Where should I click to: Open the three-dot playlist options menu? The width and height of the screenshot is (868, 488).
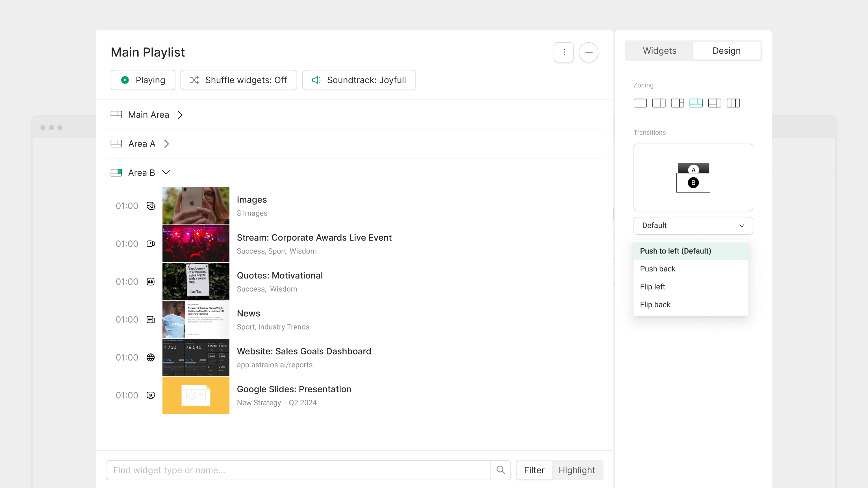tap(564, 52)
